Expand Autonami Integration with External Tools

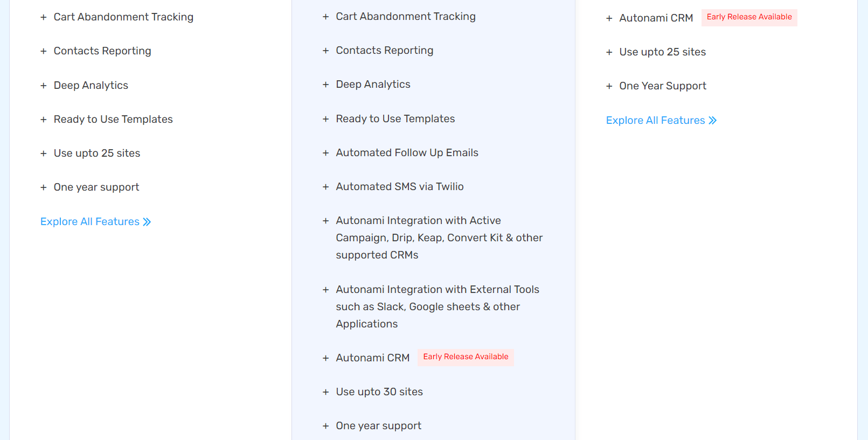tap(326, 290)
